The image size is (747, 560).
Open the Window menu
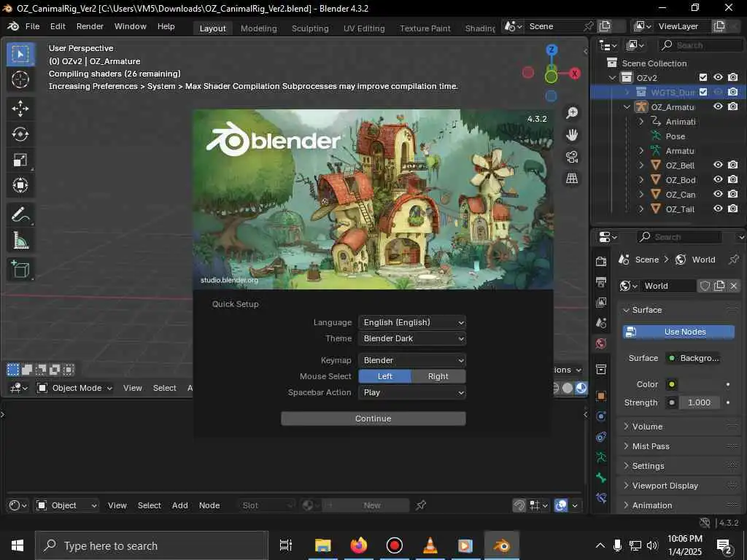130,26
